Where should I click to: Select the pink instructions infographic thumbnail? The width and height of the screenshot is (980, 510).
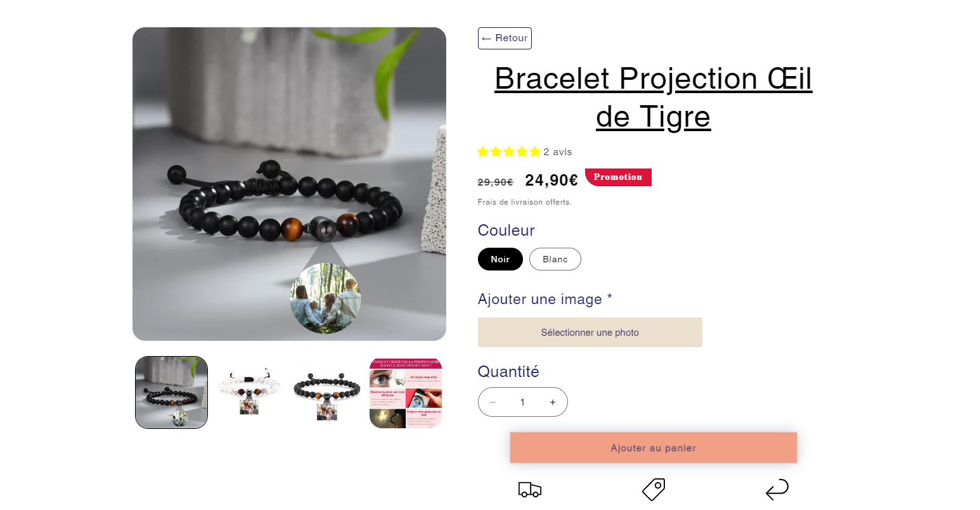(406, 392)
